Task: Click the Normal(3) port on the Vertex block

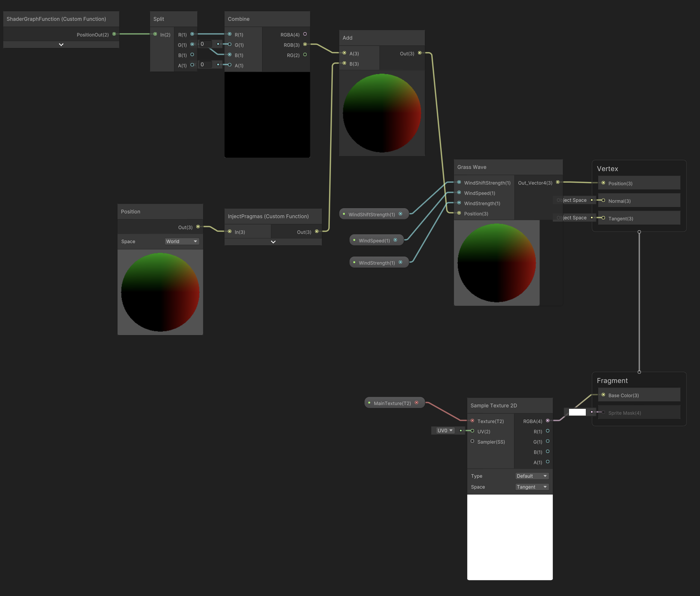Action: pyautogui.click(x=603, y=201)
